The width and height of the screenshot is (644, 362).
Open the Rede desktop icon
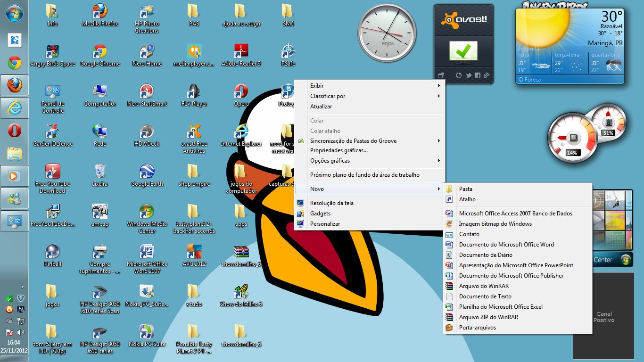click(100, 135)
